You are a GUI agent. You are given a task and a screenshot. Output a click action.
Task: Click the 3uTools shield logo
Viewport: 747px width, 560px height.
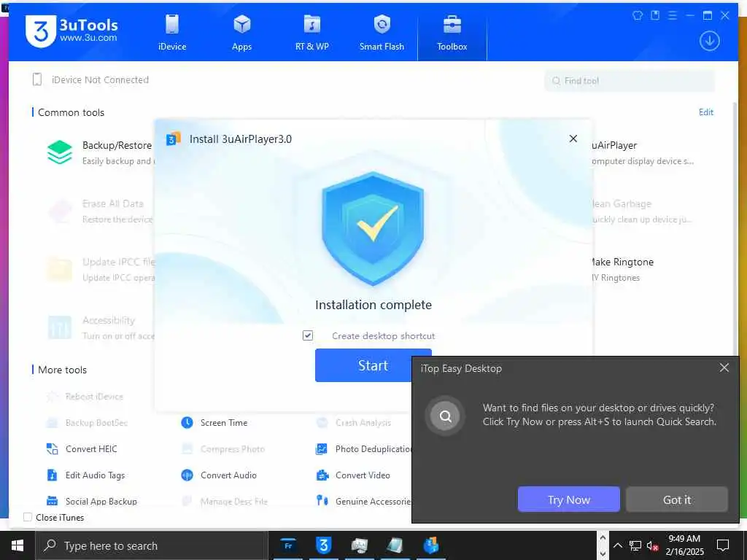40,31
